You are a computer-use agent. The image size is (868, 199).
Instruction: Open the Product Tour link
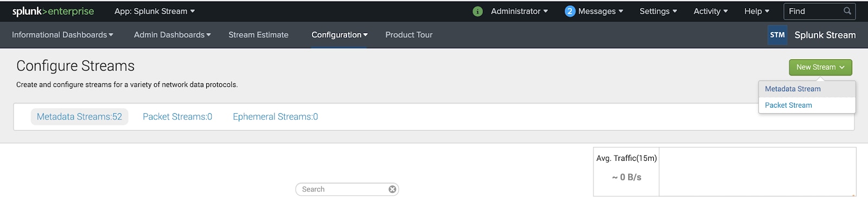click(409, 35)
